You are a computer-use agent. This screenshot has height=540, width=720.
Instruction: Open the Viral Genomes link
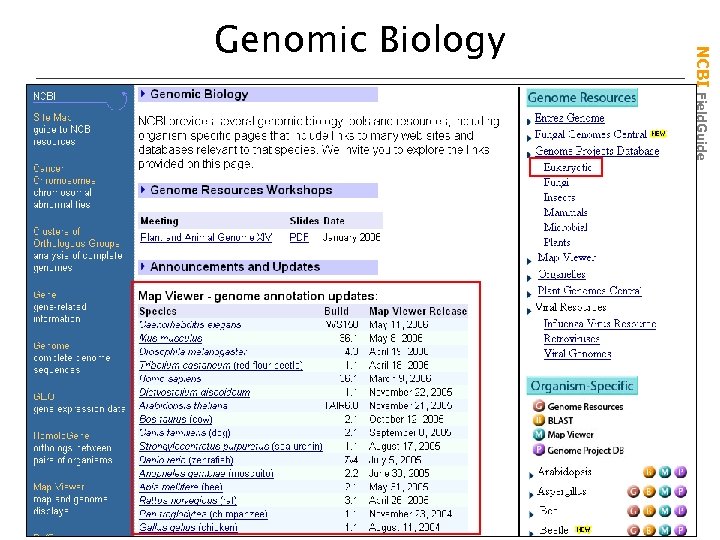[577, 354]
